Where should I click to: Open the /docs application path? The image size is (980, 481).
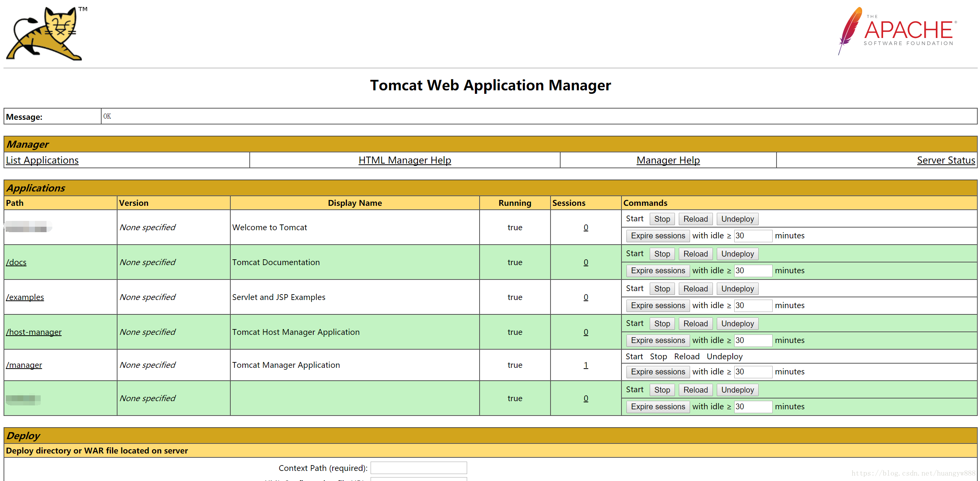pos(16,262)
